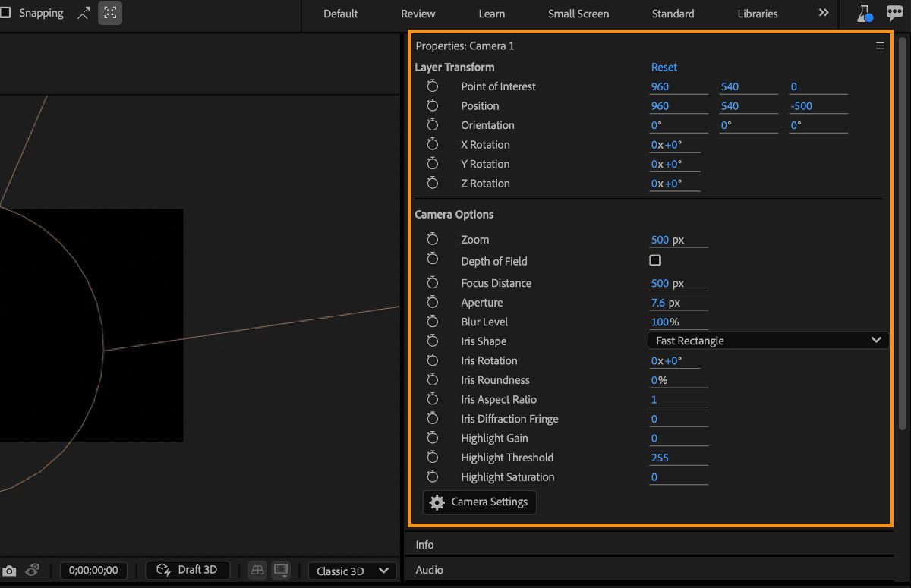Viewport: 911px width, 588px height.
Task: Open the Classic 3D renderer dropdown
Action: pyautogui.click(x=351, y=571)
